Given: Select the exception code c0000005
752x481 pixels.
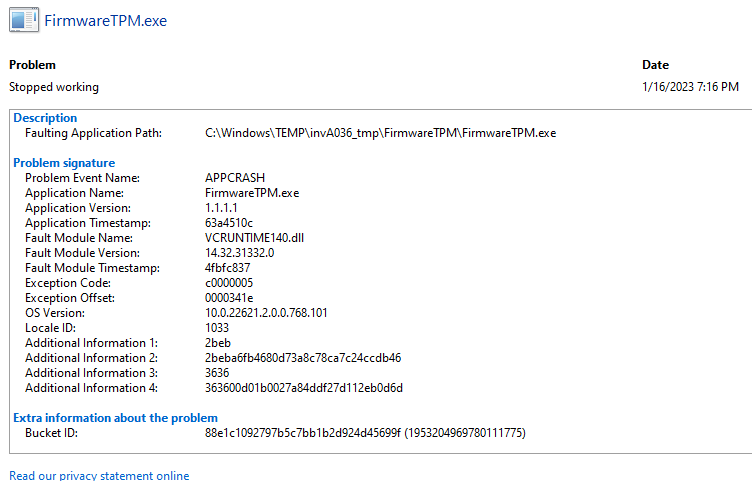Looking at the screenshot, I should point(234,283).
